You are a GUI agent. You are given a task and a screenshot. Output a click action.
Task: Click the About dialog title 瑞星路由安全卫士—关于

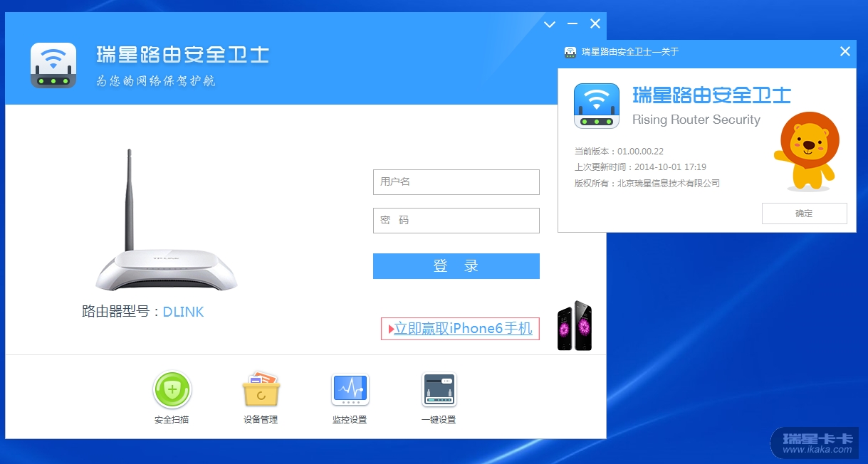(x=630, y=52)
